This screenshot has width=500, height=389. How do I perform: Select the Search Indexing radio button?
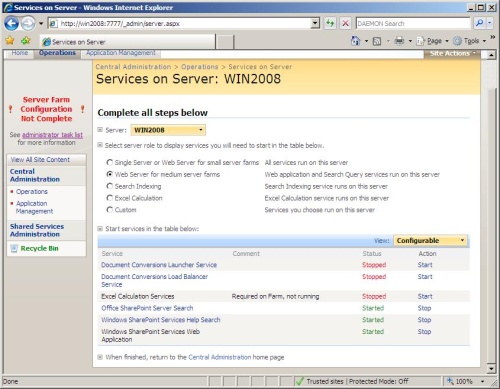pyautogui.click(x=109, y=186)
